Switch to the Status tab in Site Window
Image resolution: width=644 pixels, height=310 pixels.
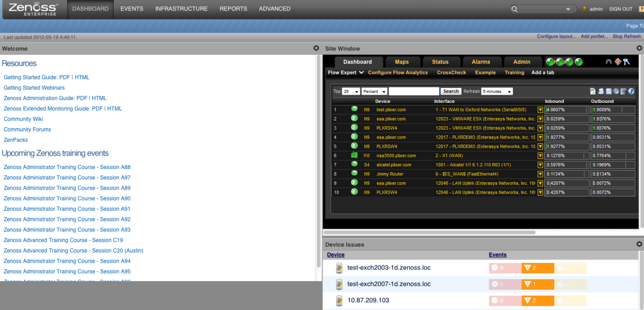(440, 62)
